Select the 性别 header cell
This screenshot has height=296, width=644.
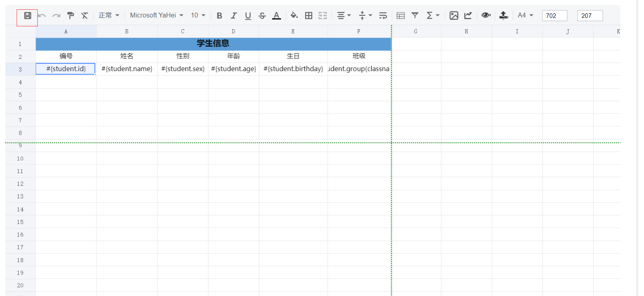(183, 56)
